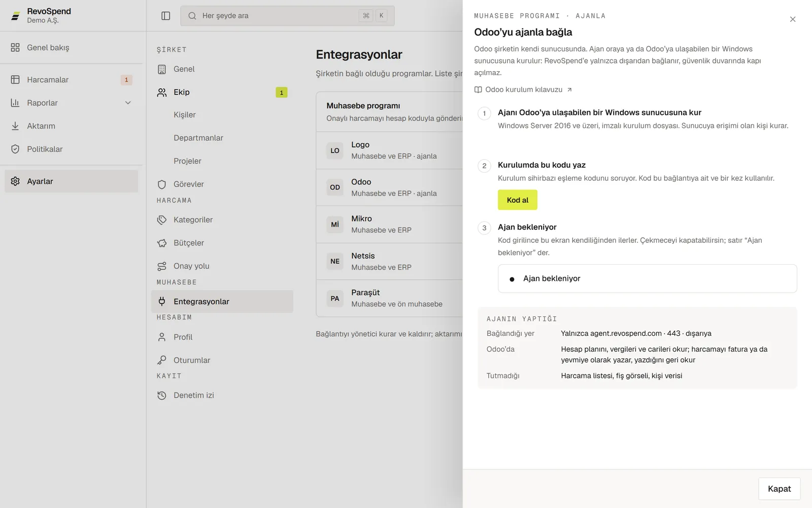Click the 'Kod al' button
This screenshot has height=508, width=812.
tap(518, 200)
